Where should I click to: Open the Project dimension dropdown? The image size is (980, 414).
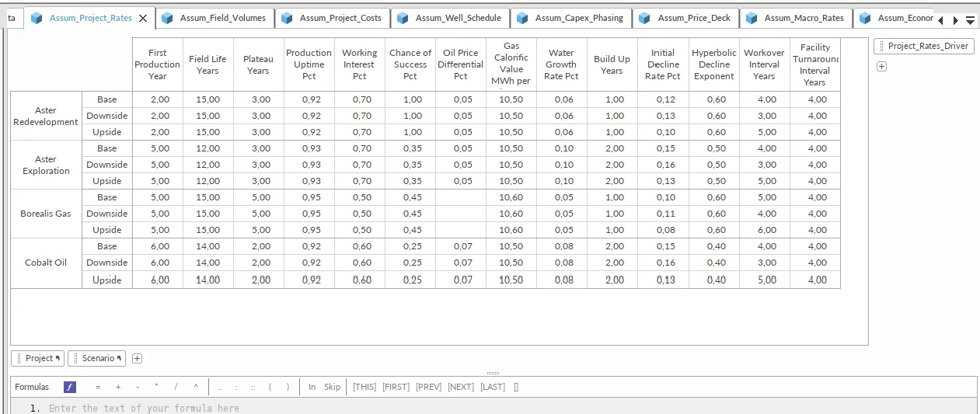tap(38, 358)
